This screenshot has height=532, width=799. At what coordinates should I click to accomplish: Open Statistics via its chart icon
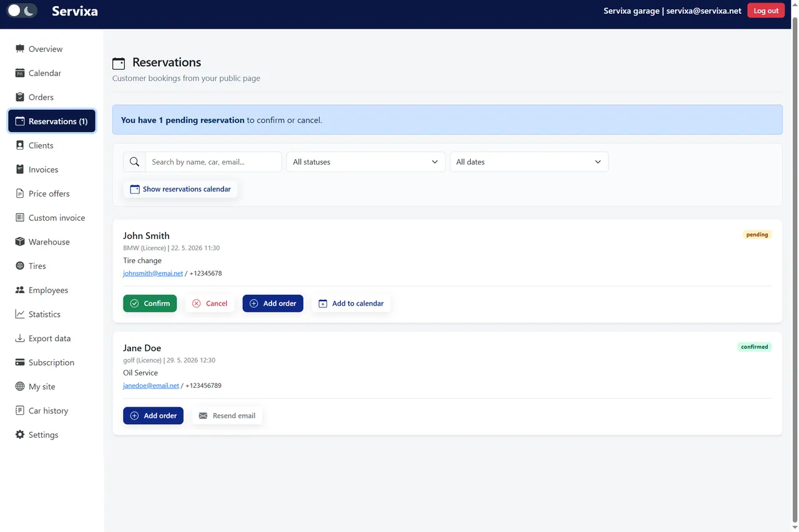tap(20, 314)
